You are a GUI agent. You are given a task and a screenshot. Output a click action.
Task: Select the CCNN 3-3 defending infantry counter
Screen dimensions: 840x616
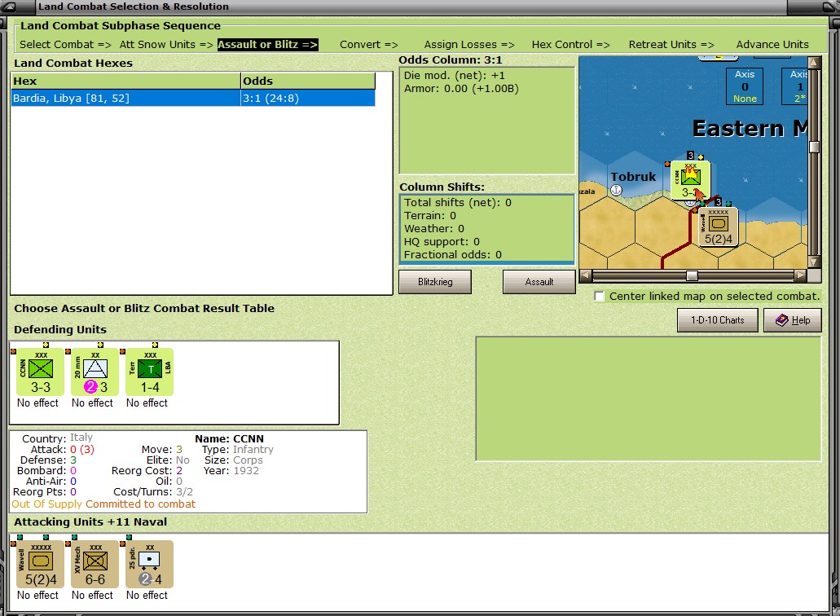41,372
